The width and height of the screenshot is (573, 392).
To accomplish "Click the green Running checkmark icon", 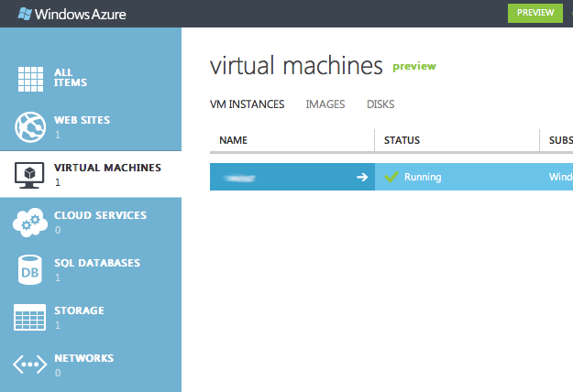I will coord(391,177).
